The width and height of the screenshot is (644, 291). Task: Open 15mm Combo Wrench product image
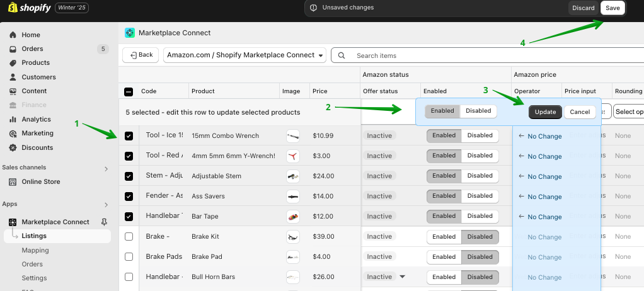tap(293, 136)
